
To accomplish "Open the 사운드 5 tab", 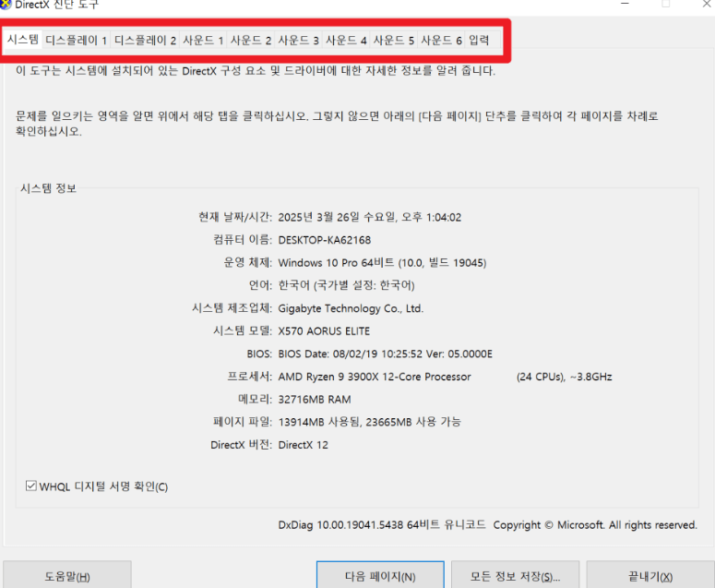I will point(394,40).
